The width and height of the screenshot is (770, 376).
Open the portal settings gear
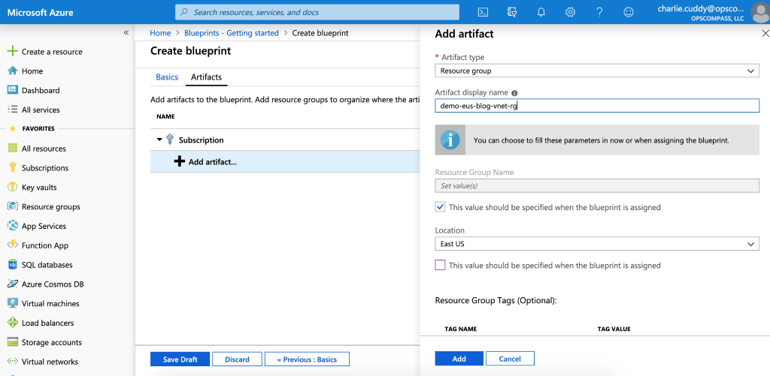570,12
